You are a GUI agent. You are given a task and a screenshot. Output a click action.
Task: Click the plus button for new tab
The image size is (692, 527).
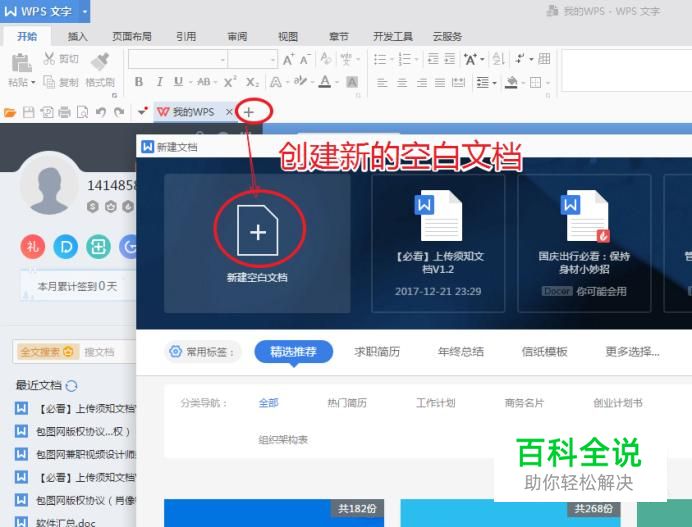pyautogui.click(x=248, y=112)
